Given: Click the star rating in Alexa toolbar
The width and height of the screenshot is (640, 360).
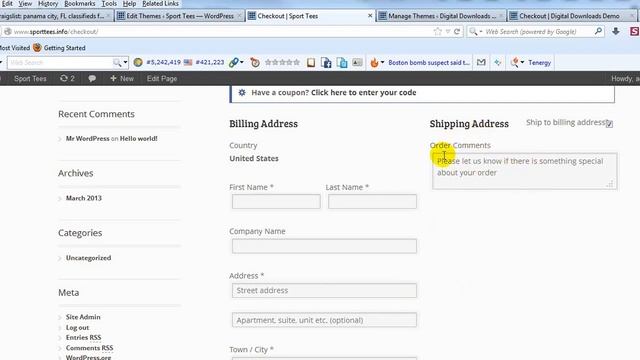Looking at the screenshot, I should coord(282,62).
